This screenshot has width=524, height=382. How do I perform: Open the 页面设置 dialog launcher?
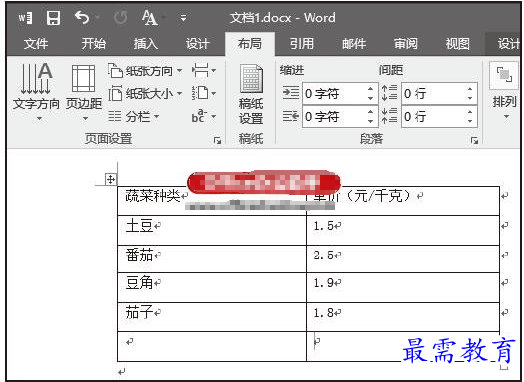[x=217, y=140]
